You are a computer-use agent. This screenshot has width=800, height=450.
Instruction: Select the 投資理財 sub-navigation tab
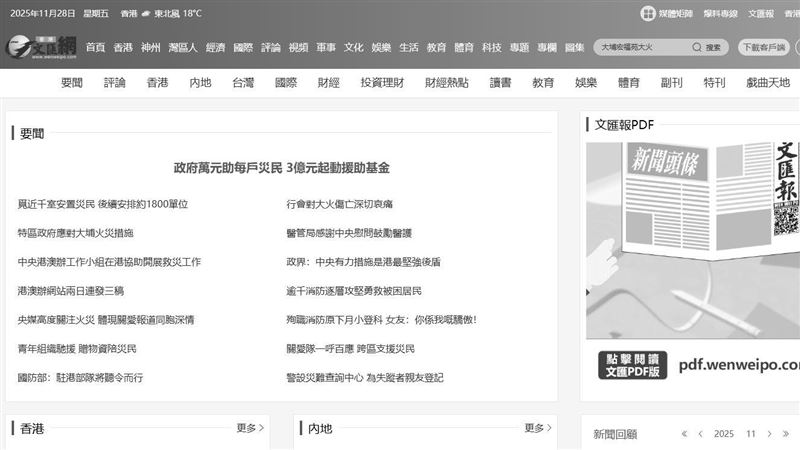(x=382, y=83)
